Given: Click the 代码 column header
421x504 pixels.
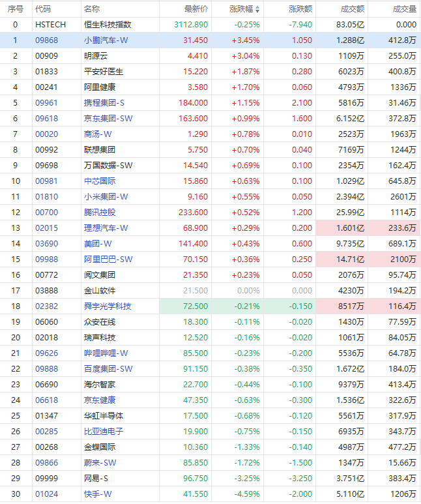Looking at the screenshot, I should click(x=43, y=9).
